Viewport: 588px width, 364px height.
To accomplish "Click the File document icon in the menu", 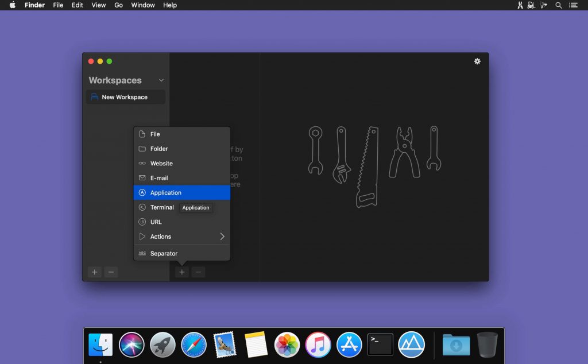I will click(142, 134).
